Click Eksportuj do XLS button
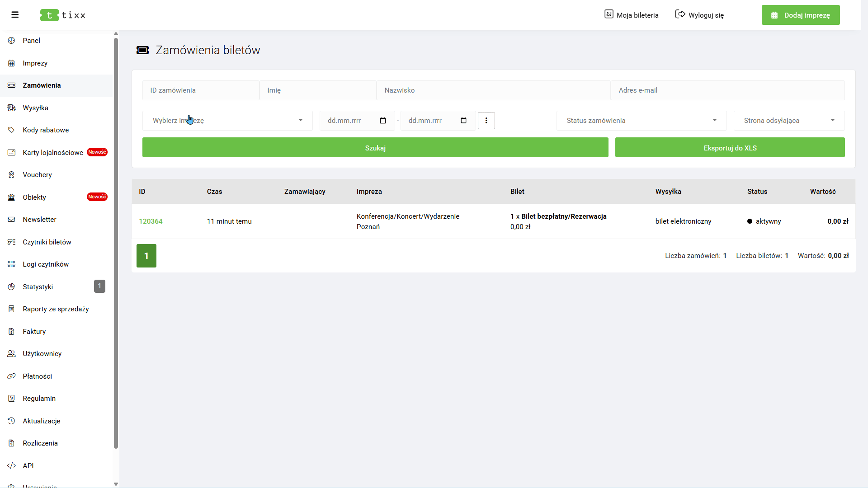 (x=730, y=148)
